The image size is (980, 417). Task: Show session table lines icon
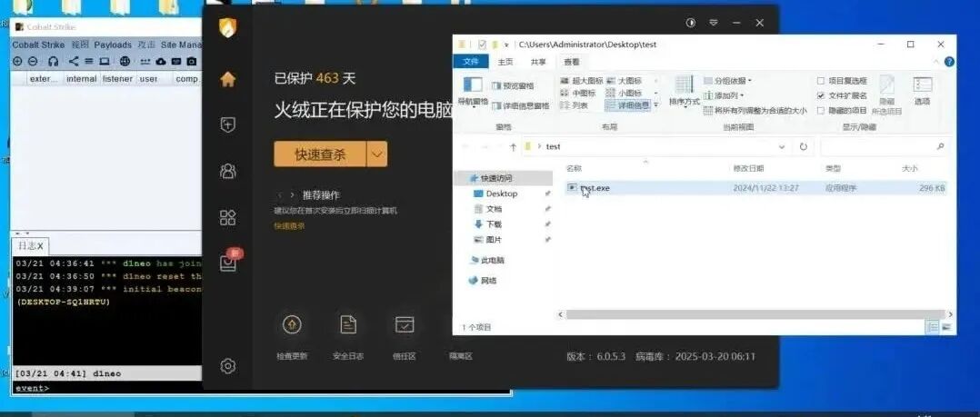[89, 61]
